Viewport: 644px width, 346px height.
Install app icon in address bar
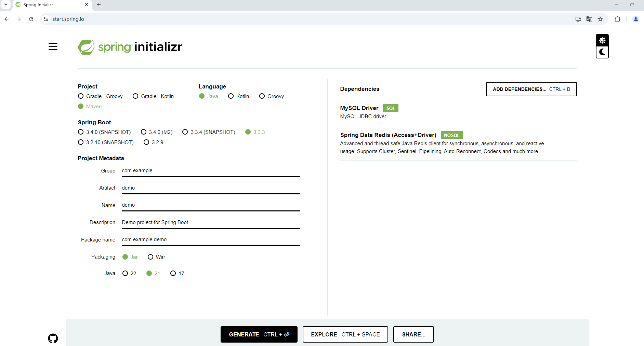(578, 19)
